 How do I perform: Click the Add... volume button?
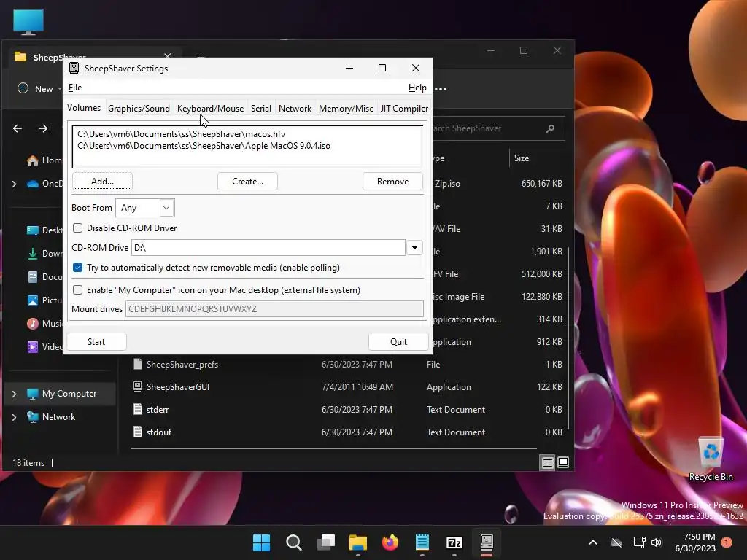coord(102,181)
